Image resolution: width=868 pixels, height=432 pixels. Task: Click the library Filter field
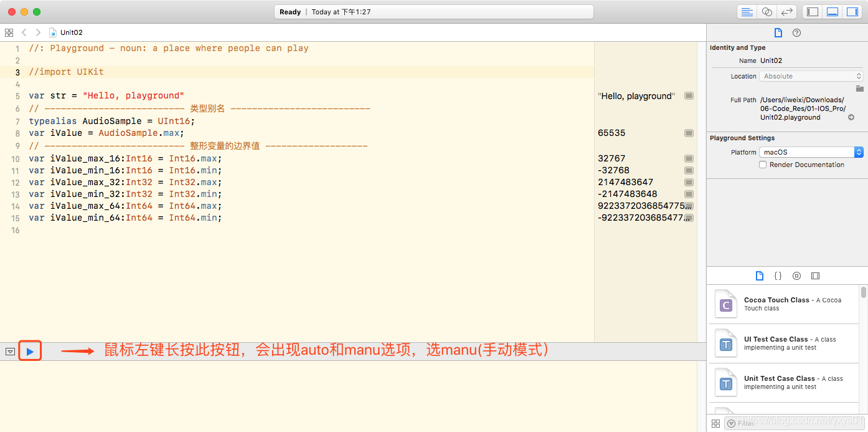tap(793, 423)
